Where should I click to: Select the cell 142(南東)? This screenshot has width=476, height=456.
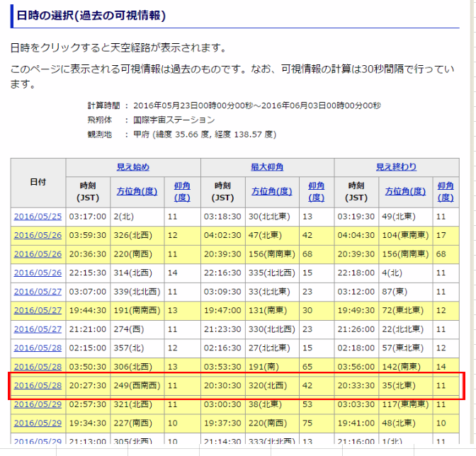coord(406,367)
